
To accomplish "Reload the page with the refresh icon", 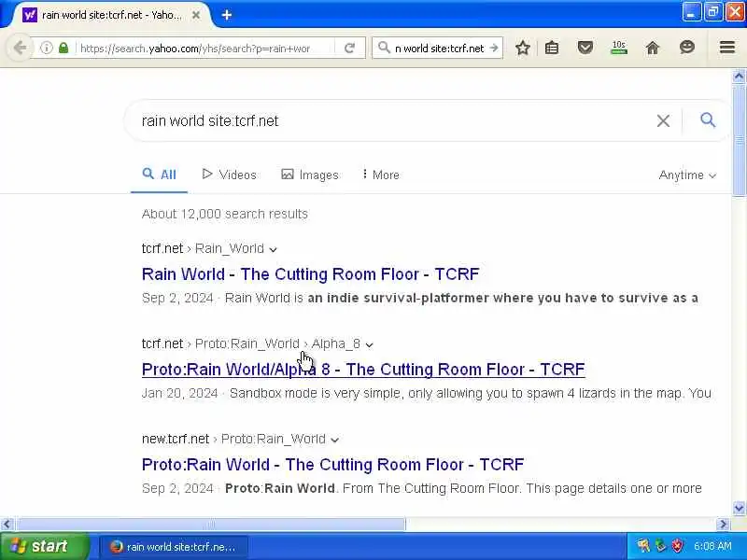I will coord(349,48).
